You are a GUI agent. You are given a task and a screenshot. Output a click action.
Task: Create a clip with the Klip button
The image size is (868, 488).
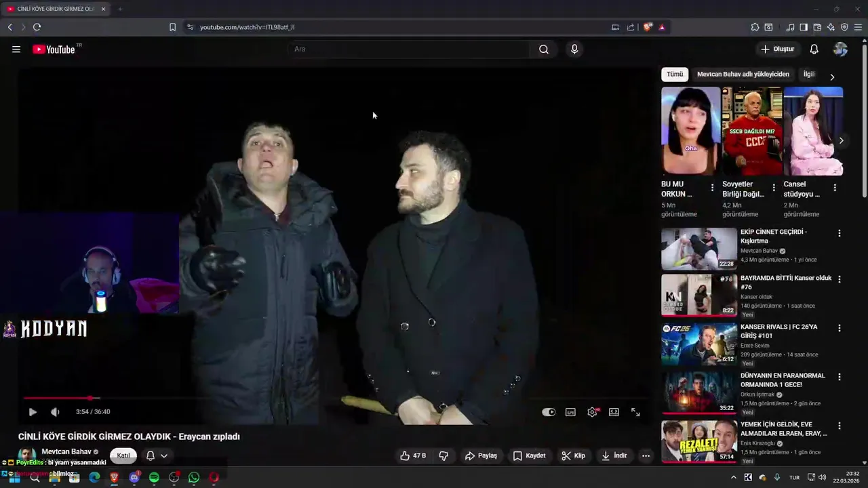point(573,456)
